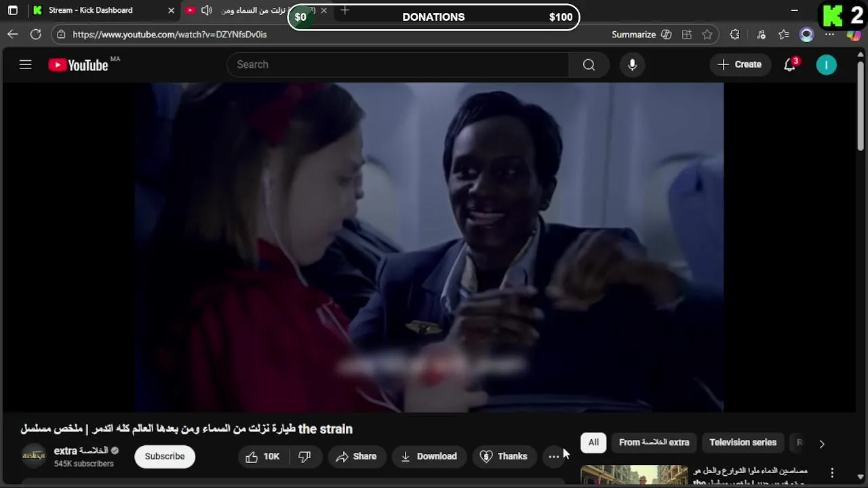Image resolution: width=868 pixels, height=488 pixels.
Task: Mute the YouTube tab via speaker icon
Action: click(207, 10)
